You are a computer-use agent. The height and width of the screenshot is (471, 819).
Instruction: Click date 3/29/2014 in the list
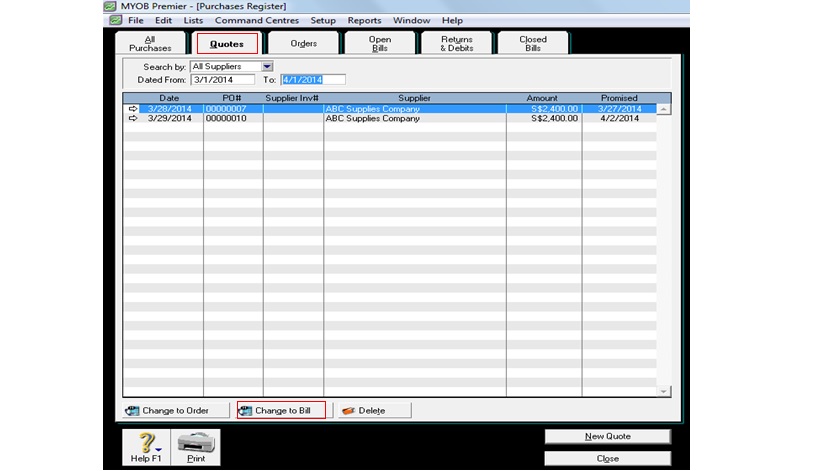(x=170, y=119)
